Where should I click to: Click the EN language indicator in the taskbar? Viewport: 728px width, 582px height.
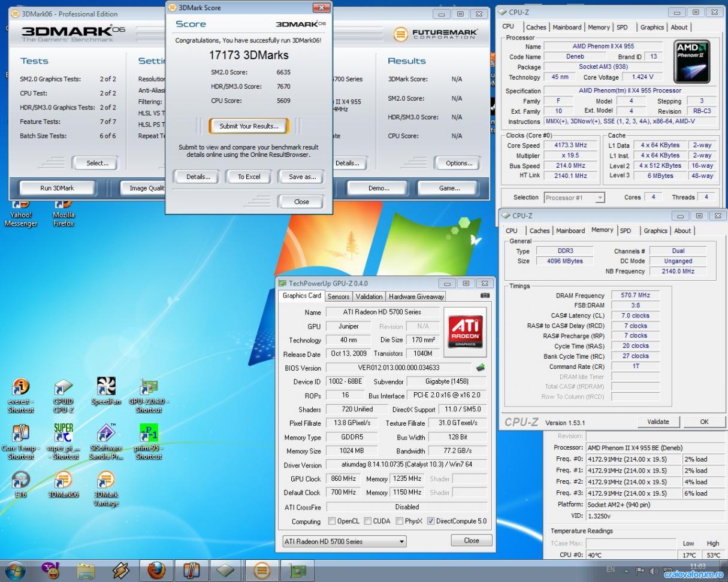611,569
